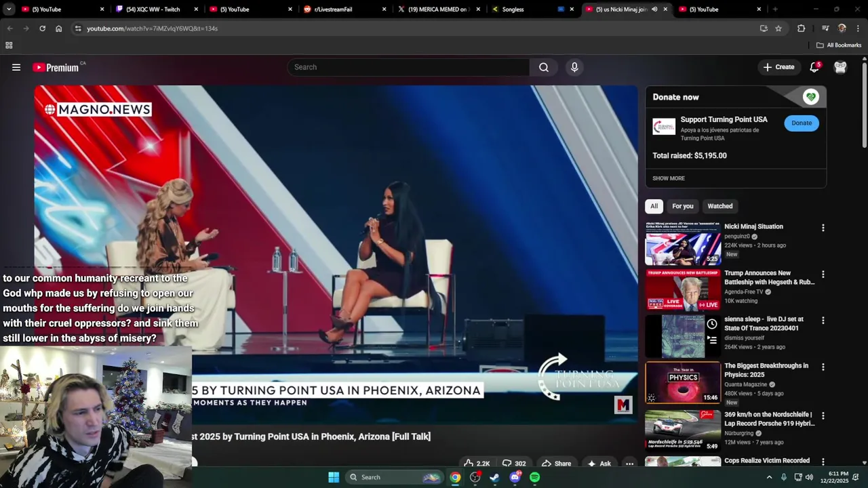Click the Share button
The height and width of the screenshot is (488, 868).
point(556,464)
